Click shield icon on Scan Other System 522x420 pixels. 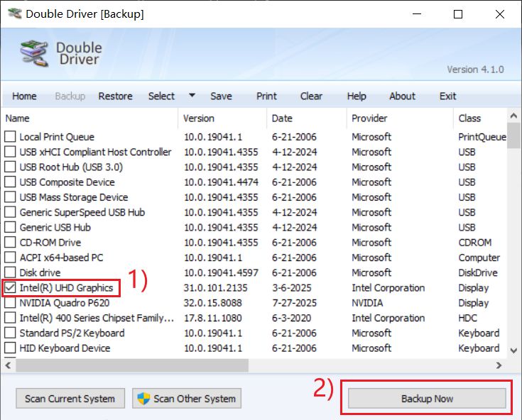[x=144, y=398]
